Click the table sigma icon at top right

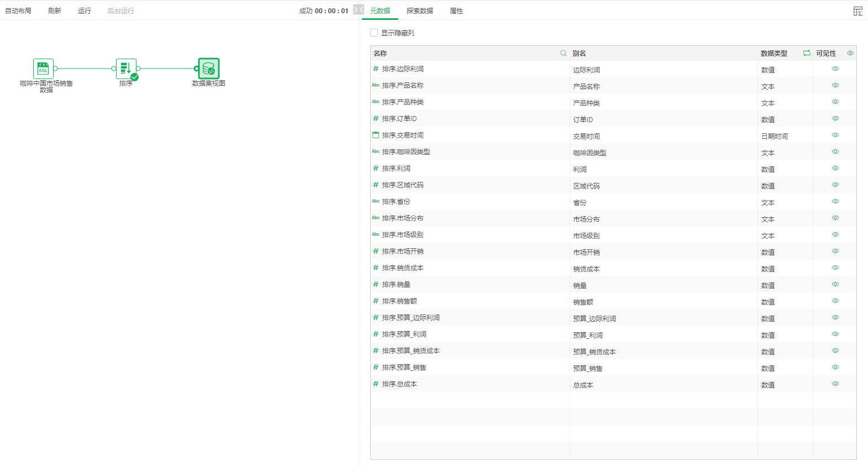pos(858,11)
